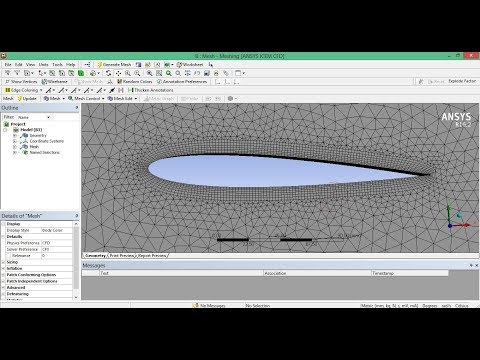This screenshot has width=480, height=360.
Task: Click the Details panel scrollbar down arrow
Action: (x=76, y=297)
